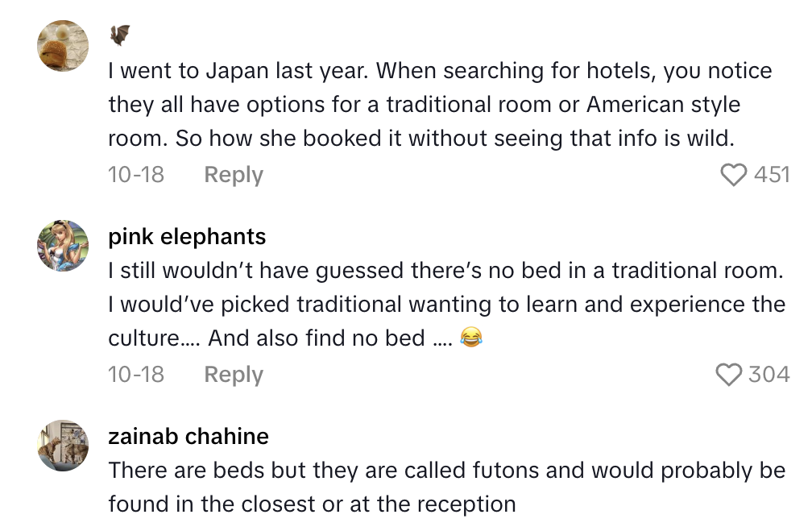Image resolution: width=812 pixels, height=527 pixels.
Task: Click the laughing emoji in pink elephants' comment
Action: coord(472,338)
